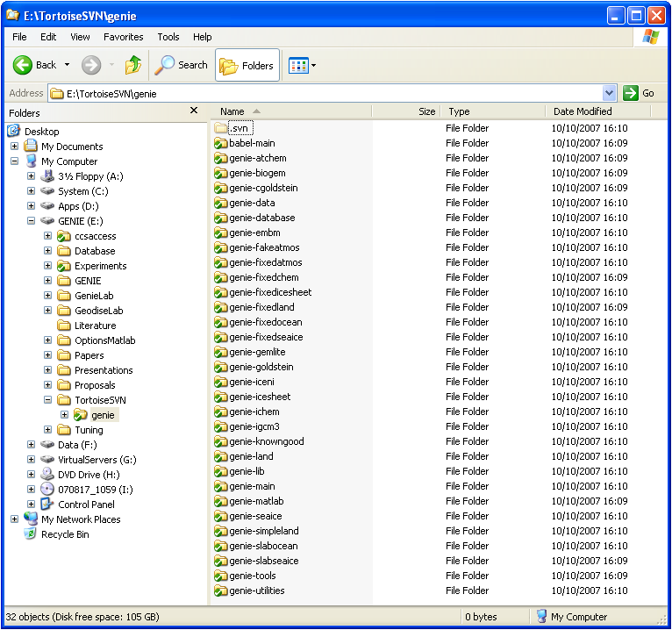Select the .svn folder icon

coord(221,128)
